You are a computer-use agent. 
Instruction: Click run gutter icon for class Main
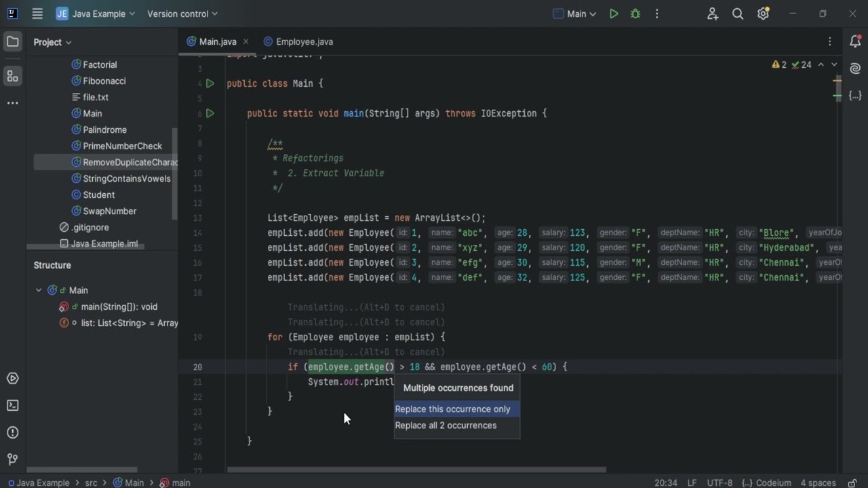(210, 83)
